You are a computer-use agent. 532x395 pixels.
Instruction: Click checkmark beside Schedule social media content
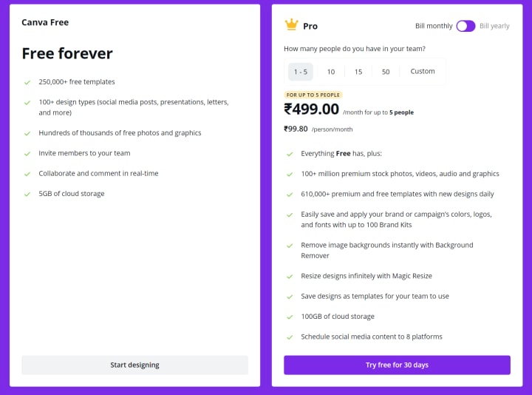click(289, 337)
